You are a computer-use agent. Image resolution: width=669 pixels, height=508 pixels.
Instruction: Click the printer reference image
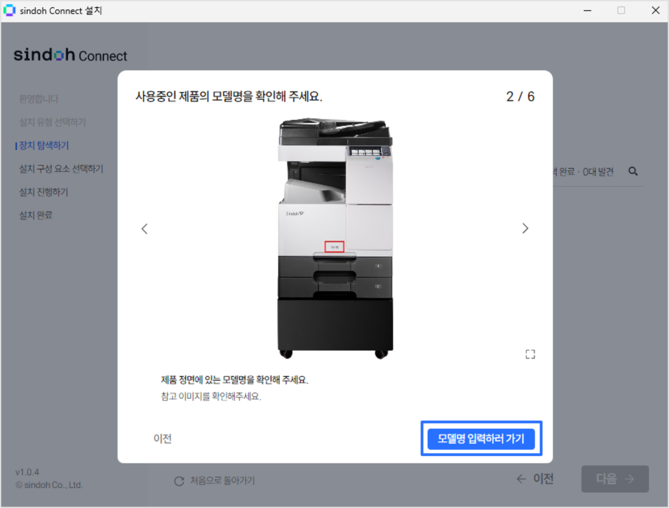click(335, 238)
